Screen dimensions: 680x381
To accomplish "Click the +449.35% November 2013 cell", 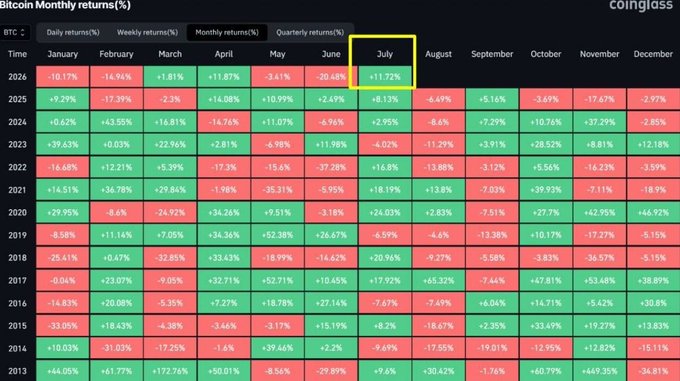I will [x=599, y=371].
